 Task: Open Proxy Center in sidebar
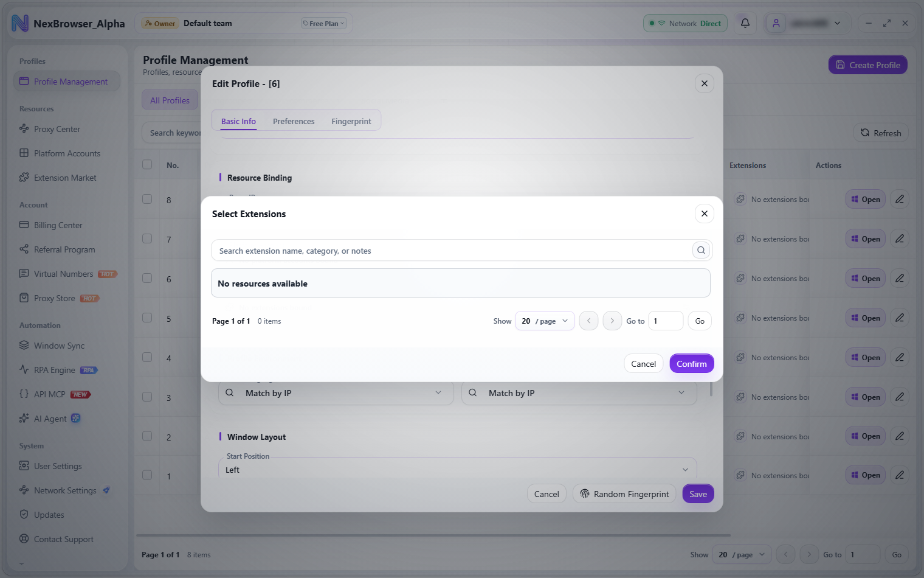tap(57, 129)
